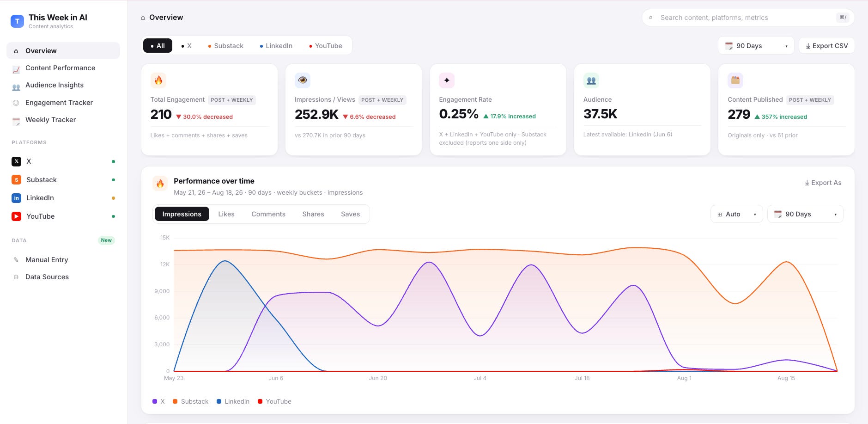The width and height of the screenshot is (868, 424).
Task: Select the LinkedIn platform filter tab
Action: 276,46
